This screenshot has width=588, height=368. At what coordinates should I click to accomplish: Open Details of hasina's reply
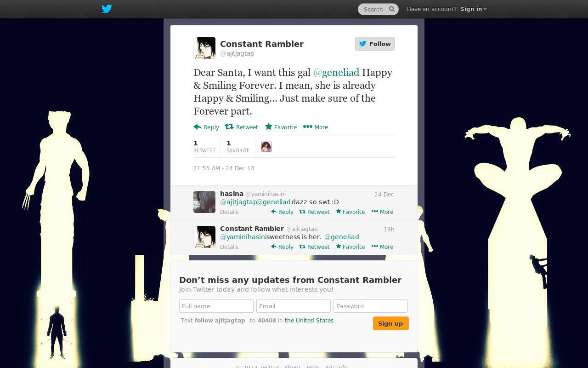(229, 212)
